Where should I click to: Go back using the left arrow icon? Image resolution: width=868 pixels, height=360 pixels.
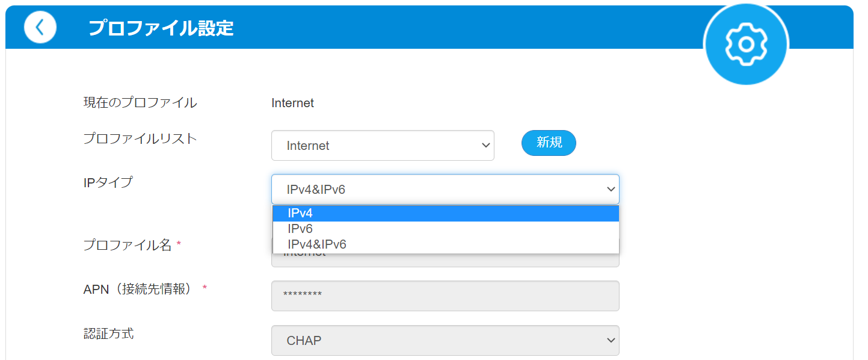point(40,27)
